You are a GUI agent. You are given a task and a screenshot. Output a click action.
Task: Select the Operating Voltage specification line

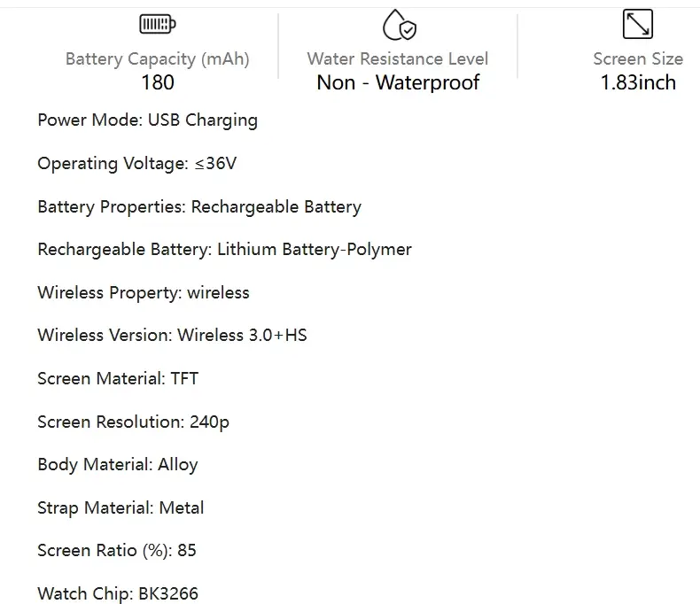[136, 164]
